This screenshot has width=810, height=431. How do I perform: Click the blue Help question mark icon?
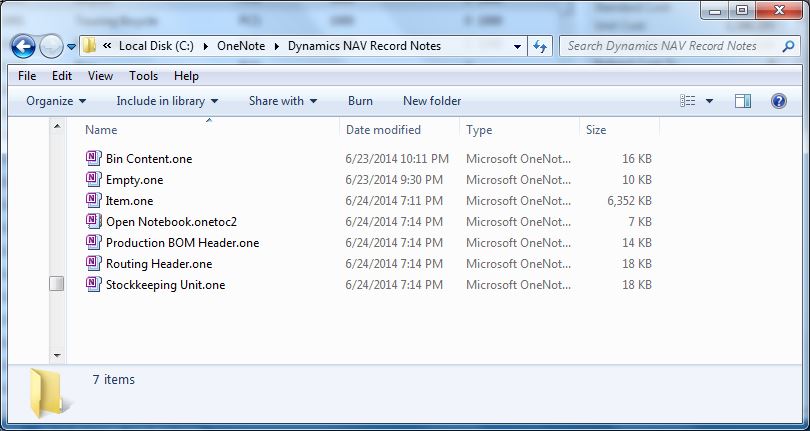[x=778, y=101]
